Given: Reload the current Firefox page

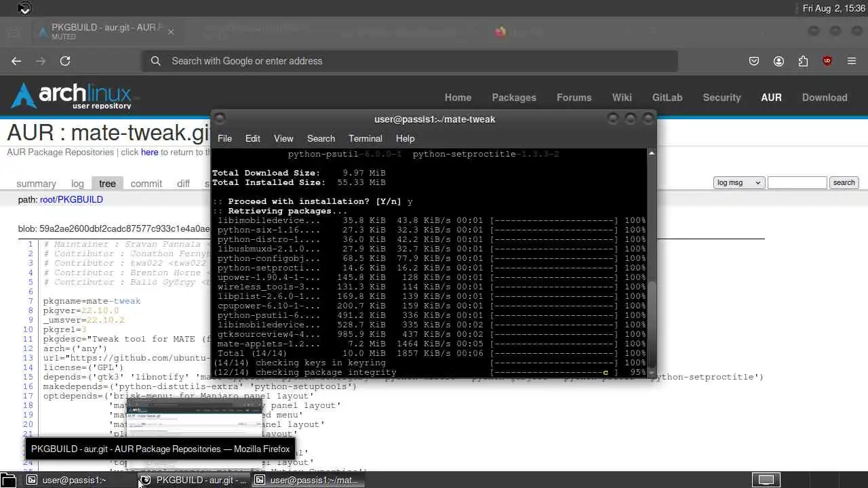Looking at the screenshot, I should coord(65,61).
